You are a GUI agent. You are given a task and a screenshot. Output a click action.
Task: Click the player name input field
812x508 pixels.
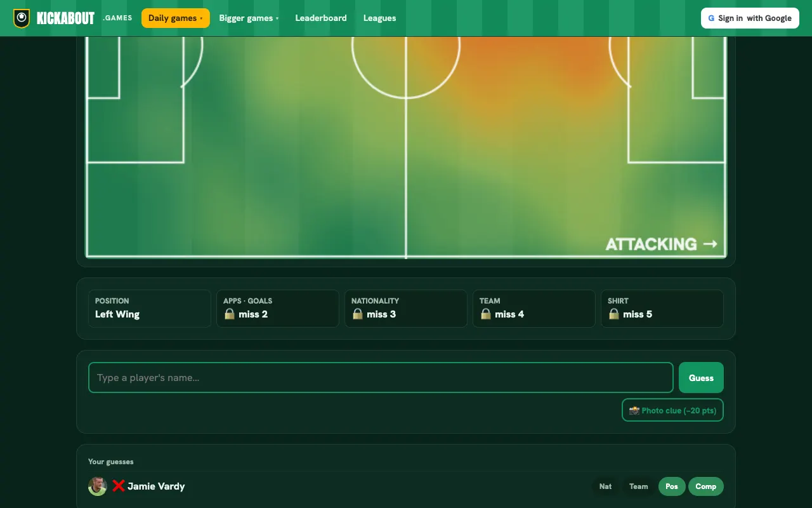point(381,378)
